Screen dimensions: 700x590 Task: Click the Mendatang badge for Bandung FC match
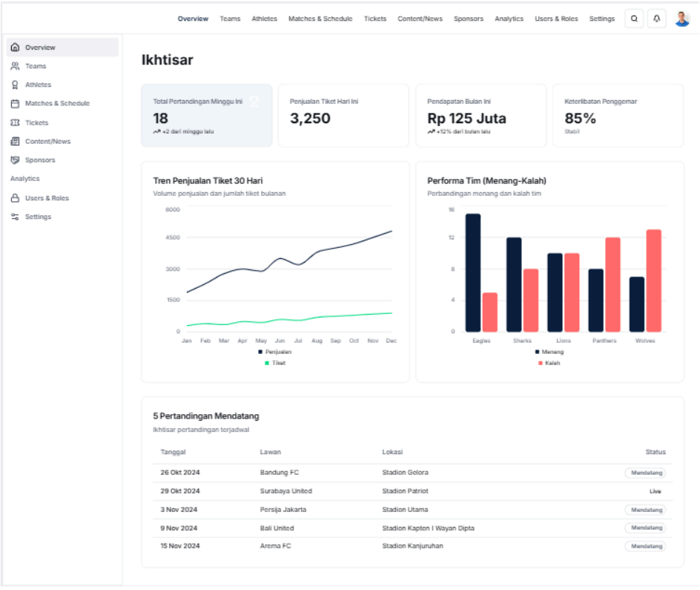645,472
